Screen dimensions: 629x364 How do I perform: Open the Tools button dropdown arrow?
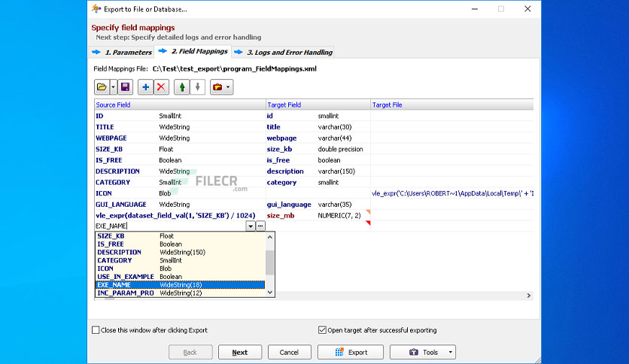pos(451,352)
